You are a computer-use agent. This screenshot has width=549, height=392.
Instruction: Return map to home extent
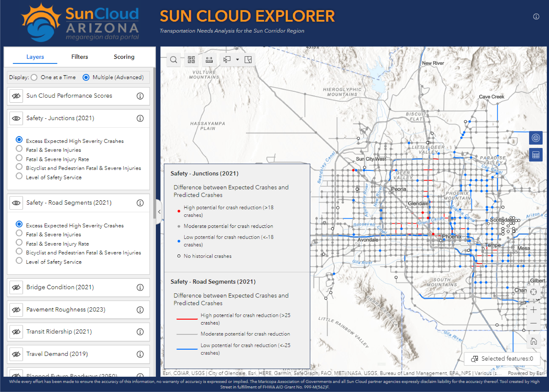click(x=533, y=341)
